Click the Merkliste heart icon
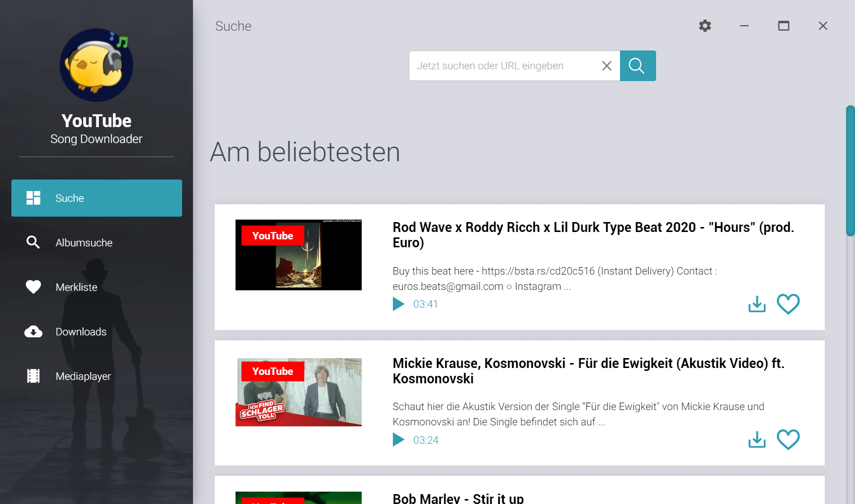The width and height of the screenshot is (855, 504). [x=33, y=287]
